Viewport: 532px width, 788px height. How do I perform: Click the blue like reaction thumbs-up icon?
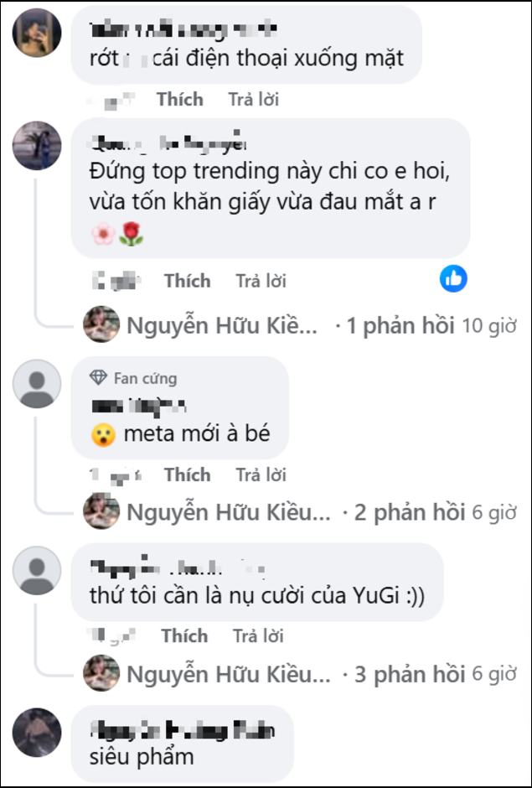tap(453, 279)
